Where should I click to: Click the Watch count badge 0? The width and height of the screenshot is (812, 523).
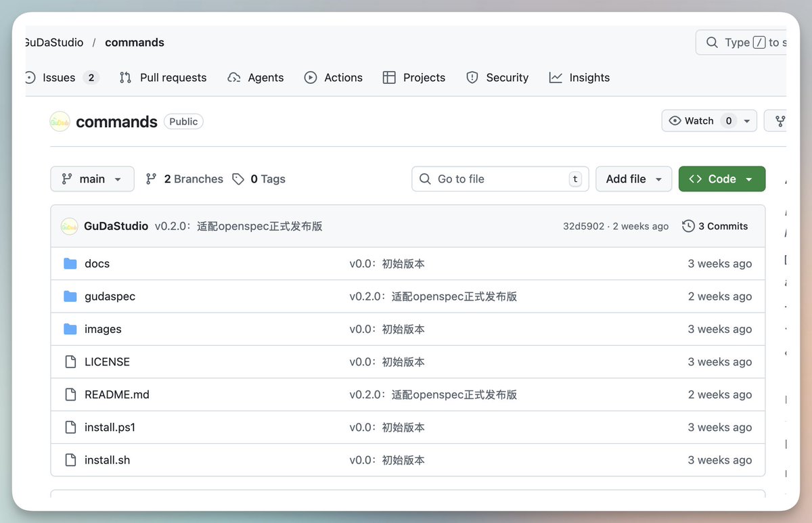tap(729, 121)
